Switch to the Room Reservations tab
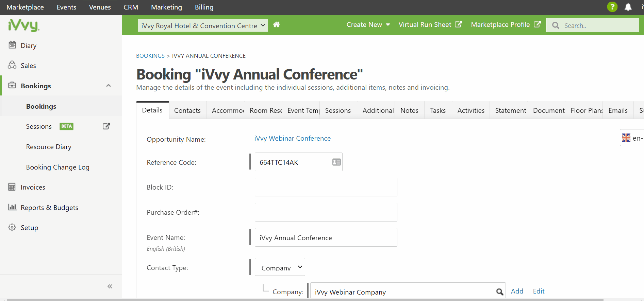Viewport: 644px width, 301px height. [x=263, y=110]
